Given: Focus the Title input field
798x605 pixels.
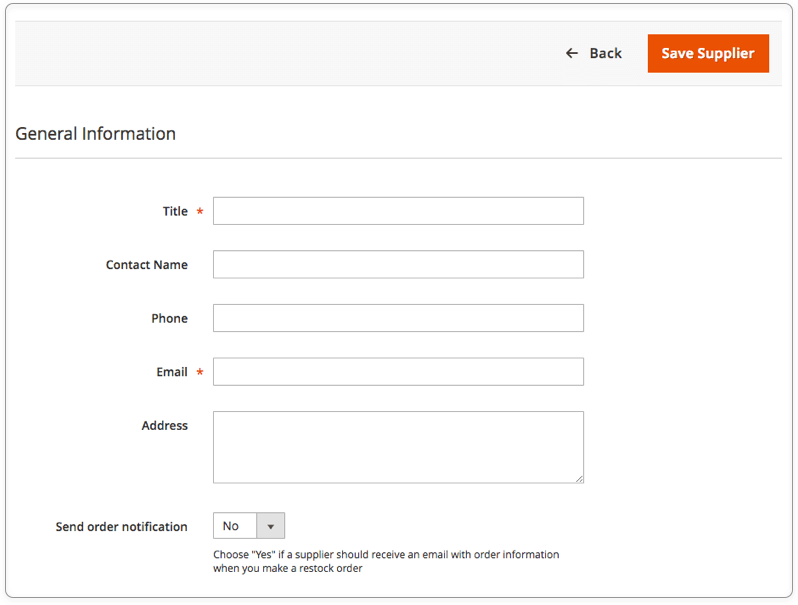Looking at the screenshot, I should coord(398,211).
